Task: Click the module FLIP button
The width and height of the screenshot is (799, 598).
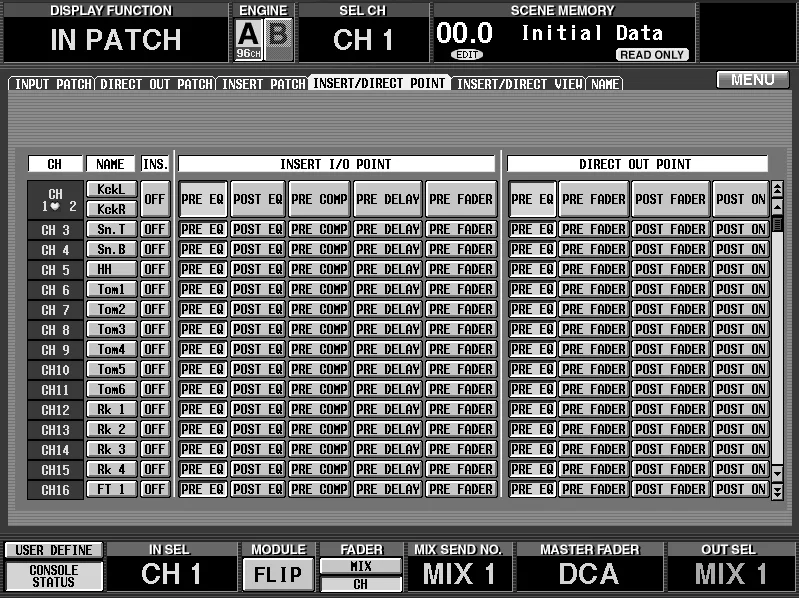Action: tap(278, 575)
